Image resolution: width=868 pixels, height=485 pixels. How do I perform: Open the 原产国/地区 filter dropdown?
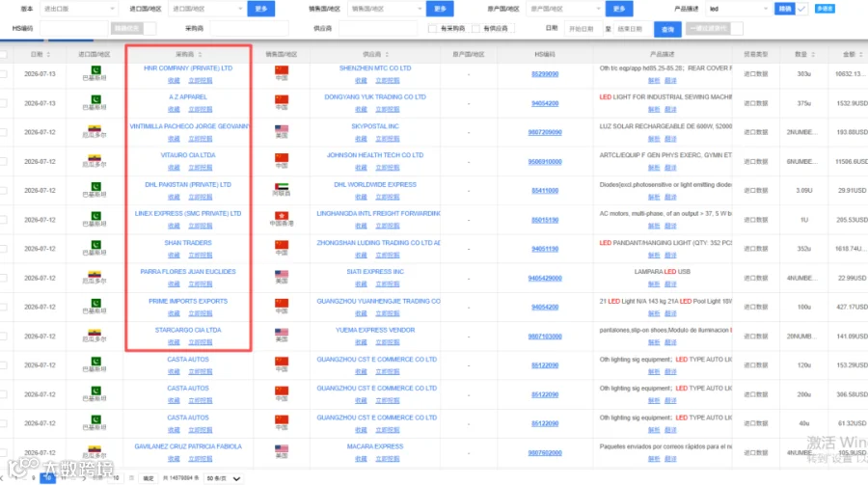point(564,9)
